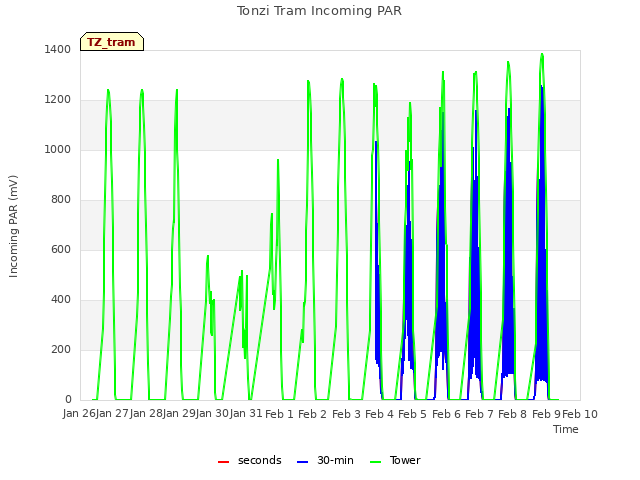640x480 pixels.
Task: Click the Jan 27 x-axis date label
Action: [113, 414]
